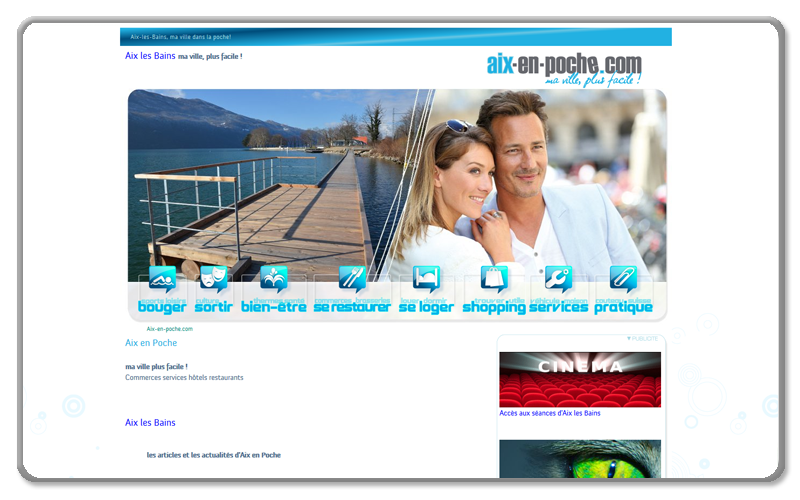This screenshot has width=800, height=500.
Task: Open the swimmer icon above bouger
Action: coord(162,279)
